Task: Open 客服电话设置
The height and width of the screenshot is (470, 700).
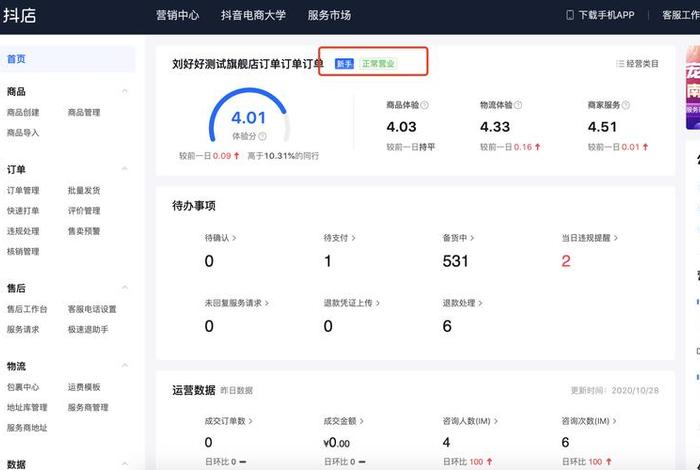Action: coord(92,309)
